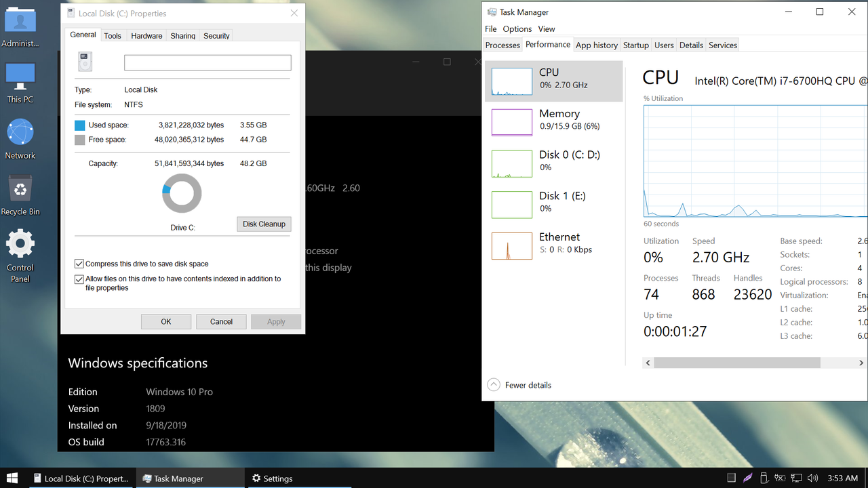Select Disk 0 (C: D:) performance item

pos(553,164)
